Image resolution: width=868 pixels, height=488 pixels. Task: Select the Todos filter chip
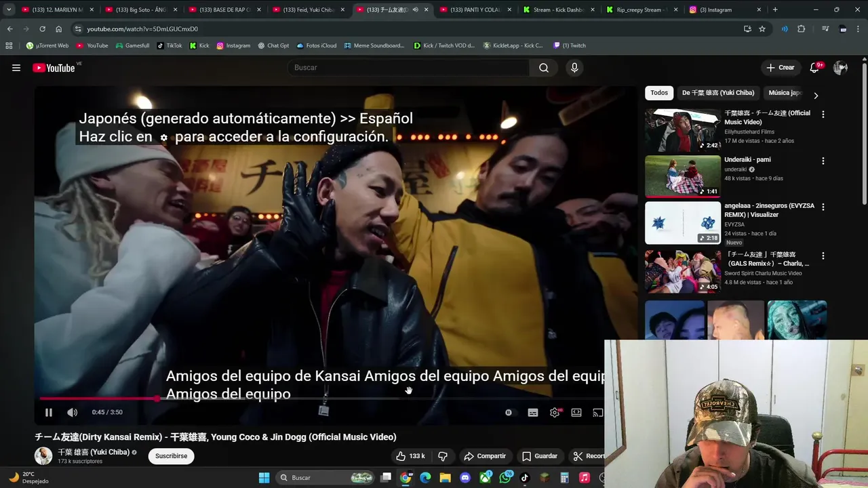659,93
